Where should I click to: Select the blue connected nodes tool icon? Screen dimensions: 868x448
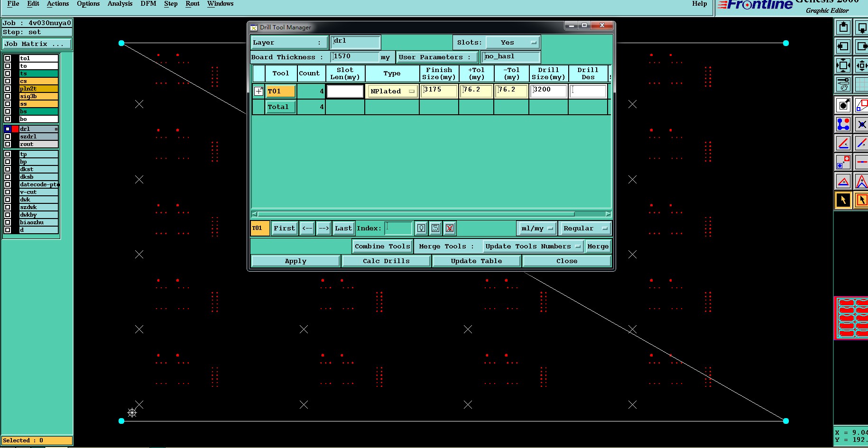(x=843, y=124)
